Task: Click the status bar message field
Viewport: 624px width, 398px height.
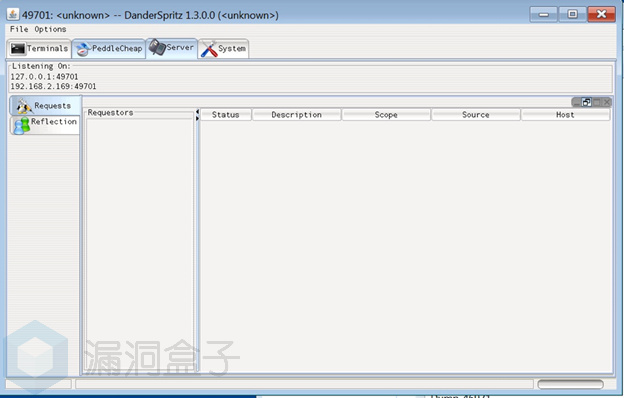Action: 304,384
